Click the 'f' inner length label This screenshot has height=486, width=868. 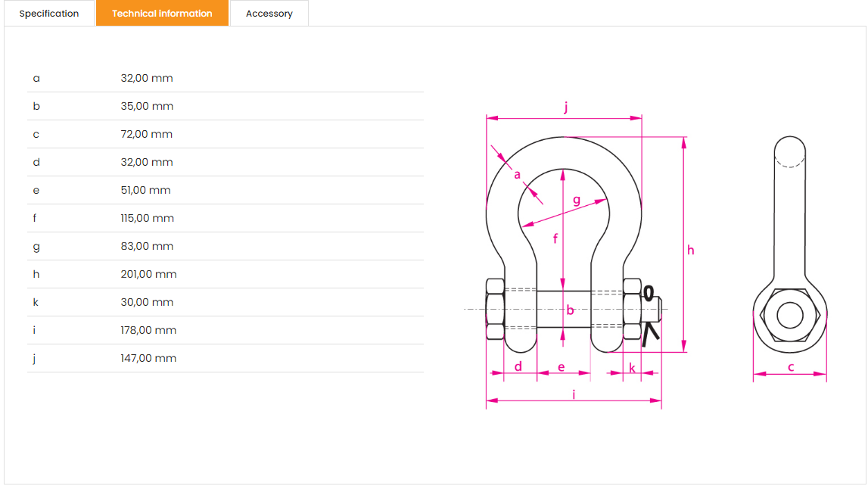point(555,238)
